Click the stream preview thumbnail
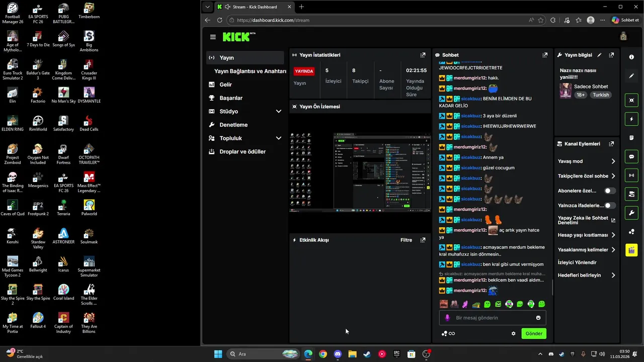The width and height of the screenshot is (644, 362). point(360,172)
